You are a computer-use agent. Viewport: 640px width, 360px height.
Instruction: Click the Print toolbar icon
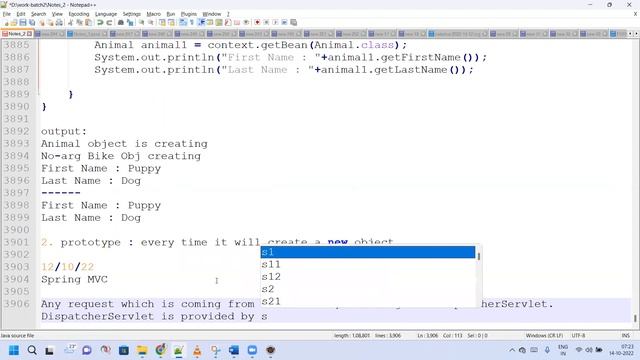(59, 22)
